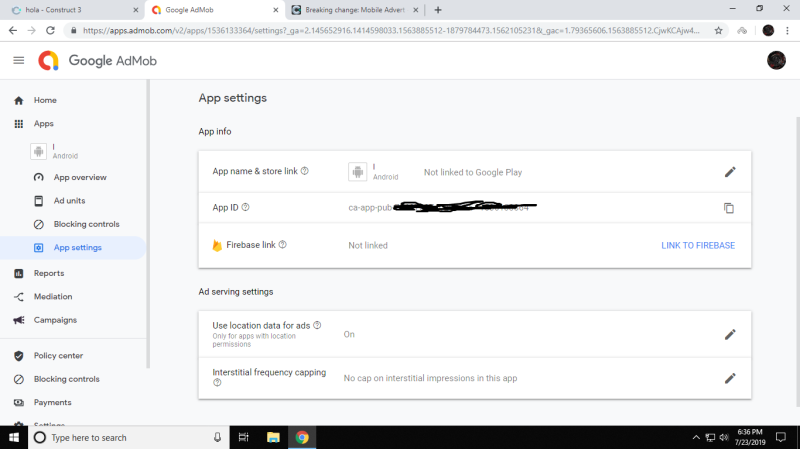Show help for Use location data

coord(317,325)
